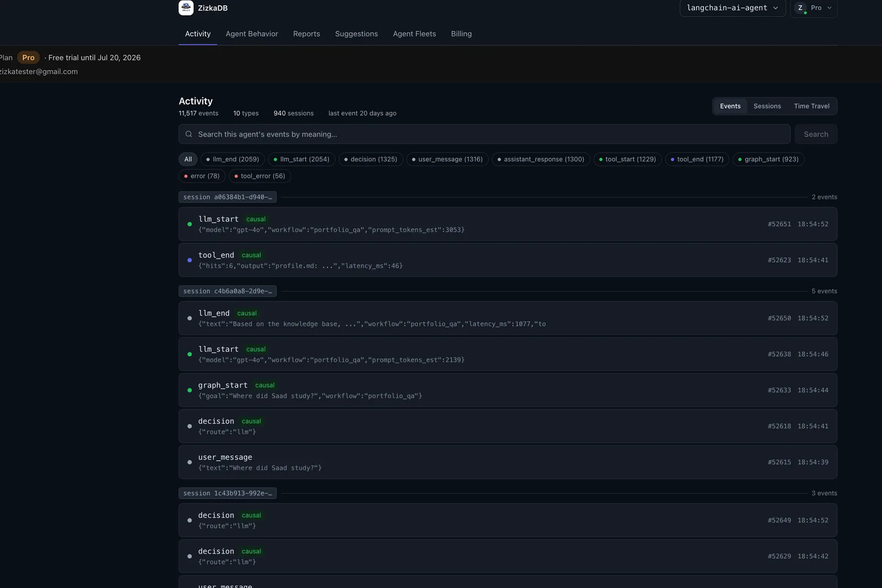Filter events by tool_end (1177)
Image resolution: width=882 pixels, height=588 pixels.
pyautogui.click(x=697, y=159)
